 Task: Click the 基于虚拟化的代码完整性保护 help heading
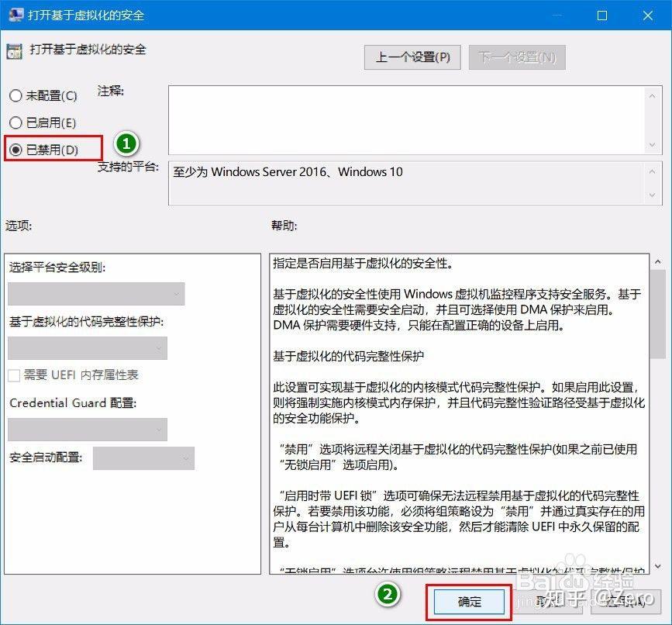pos(348,356)
